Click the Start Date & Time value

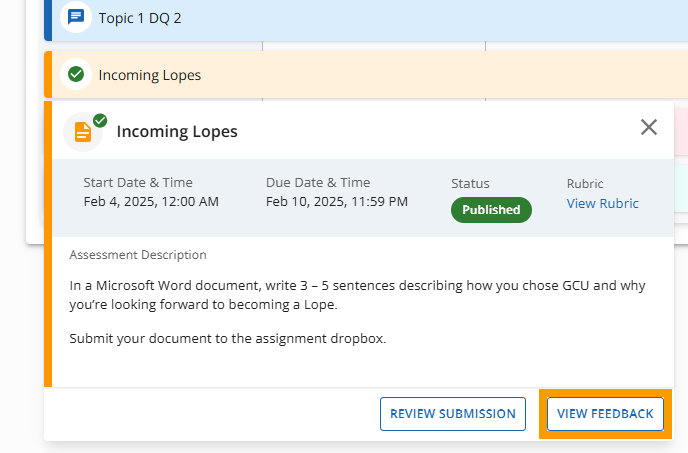[151, 201]
